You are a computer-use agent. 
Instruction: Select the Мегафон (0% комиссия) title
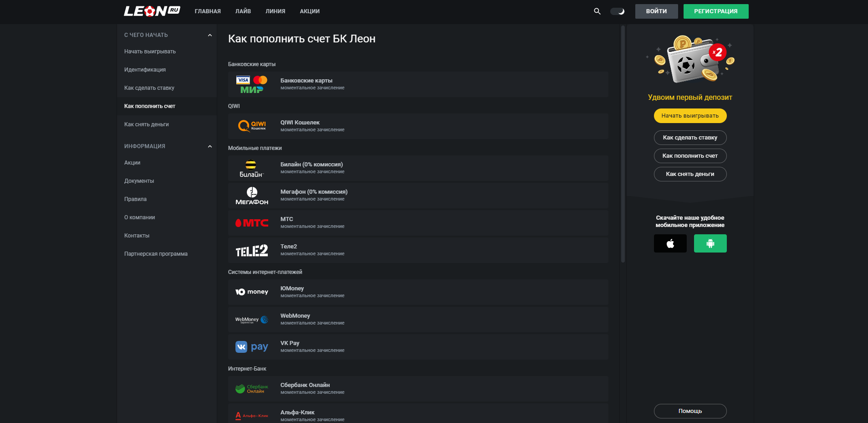(314, 192)
